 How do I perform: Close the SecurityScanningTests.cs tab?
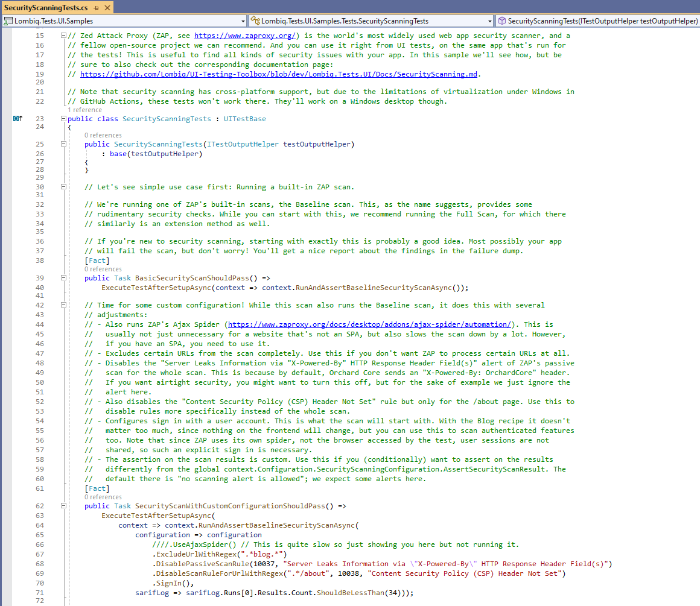tap(107, 8)
